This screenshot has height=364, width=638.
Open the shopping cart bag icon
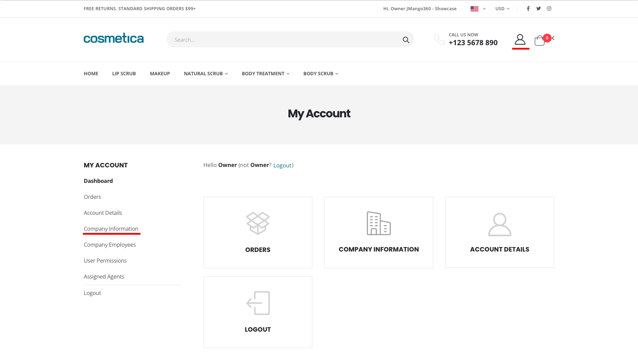pyautogui.click(x=539, y=41)
